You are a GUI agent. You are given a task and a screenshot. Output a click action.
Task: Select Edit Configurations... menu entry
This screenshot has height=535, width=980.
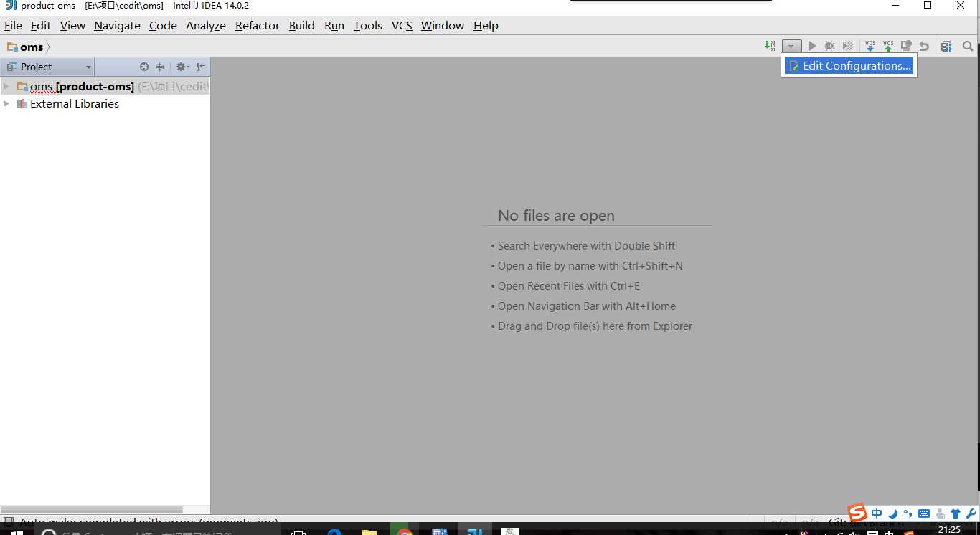click(x=849, y=65)
